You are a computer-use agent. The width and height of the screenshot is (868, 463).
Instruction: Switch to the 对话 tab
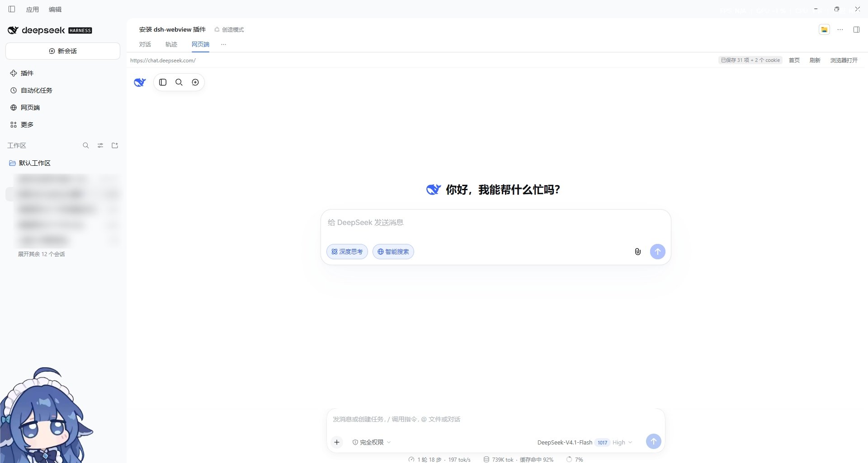145,44
